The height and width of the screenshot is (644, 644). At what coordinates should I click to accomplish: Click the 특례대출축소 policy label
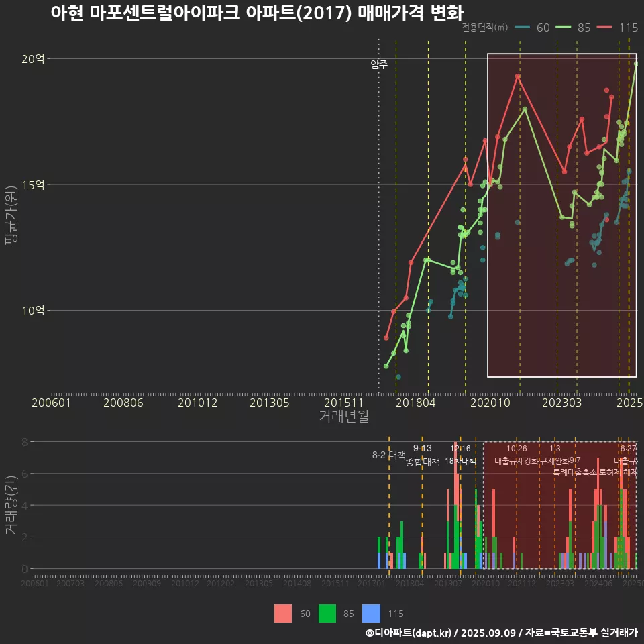(575, 472)
